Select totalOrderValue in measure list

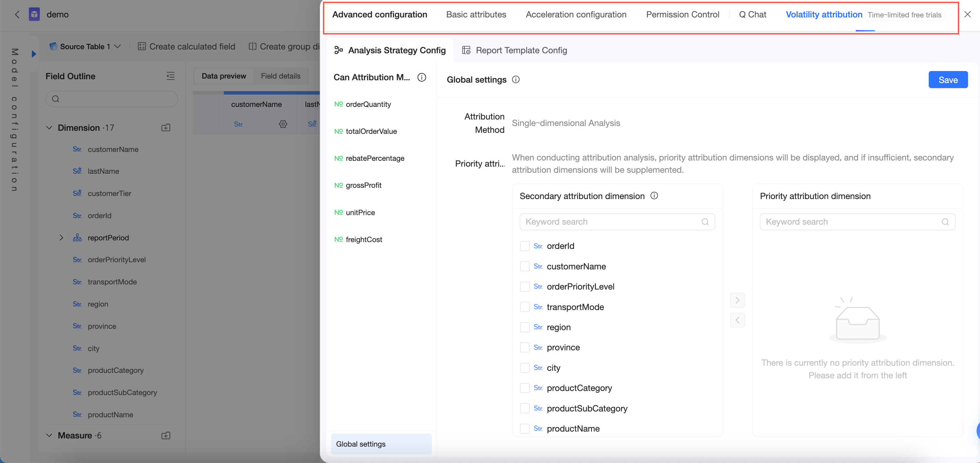[x=371, y=131]
